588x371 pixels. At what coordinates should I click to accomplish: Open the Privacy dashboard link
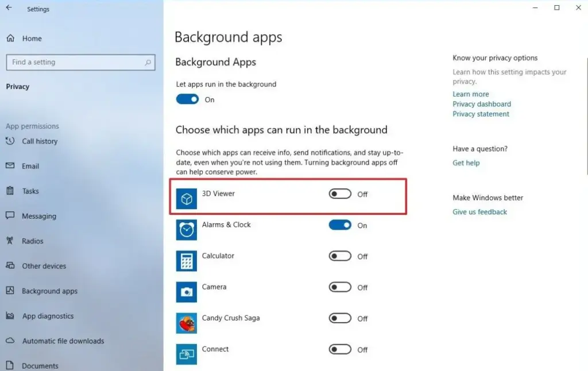pyautogui.click(x=481, y=104)
